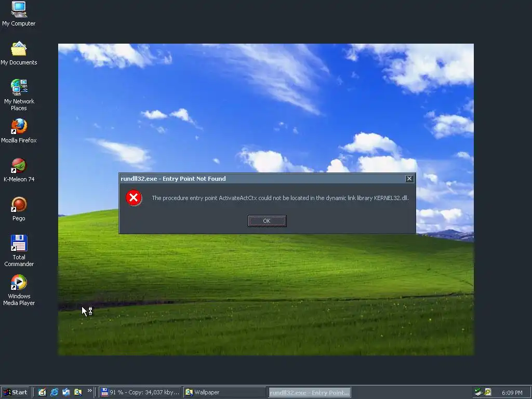This screenshot has height=399, width=532.
Task: Select the Mozilla Firefox shortcut
Action: coord(19,131)
